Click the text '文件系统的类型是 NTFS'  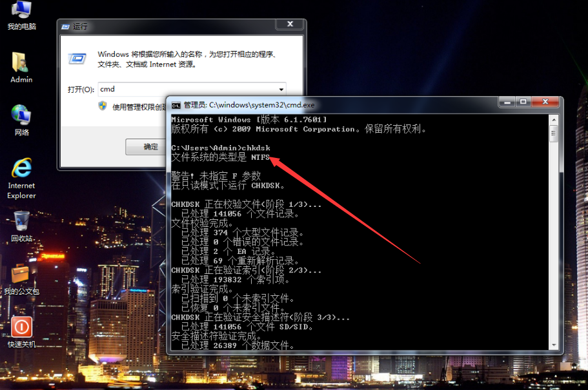221,157
